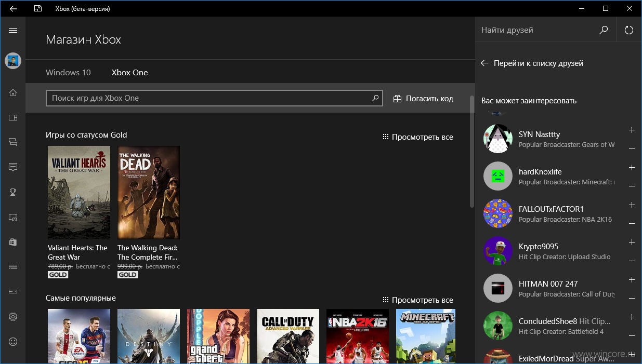Screen dimensions: 642x364
Task: Open FIFA cover in most popular
Action: pyautogui.click(x=79, y=336)
